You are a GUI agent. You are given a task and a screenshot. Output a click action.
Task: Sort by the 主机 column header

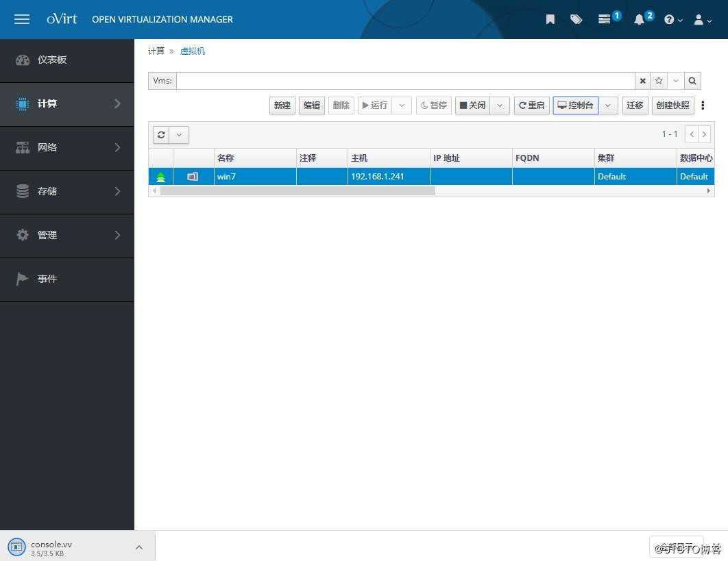click(389, 158)
